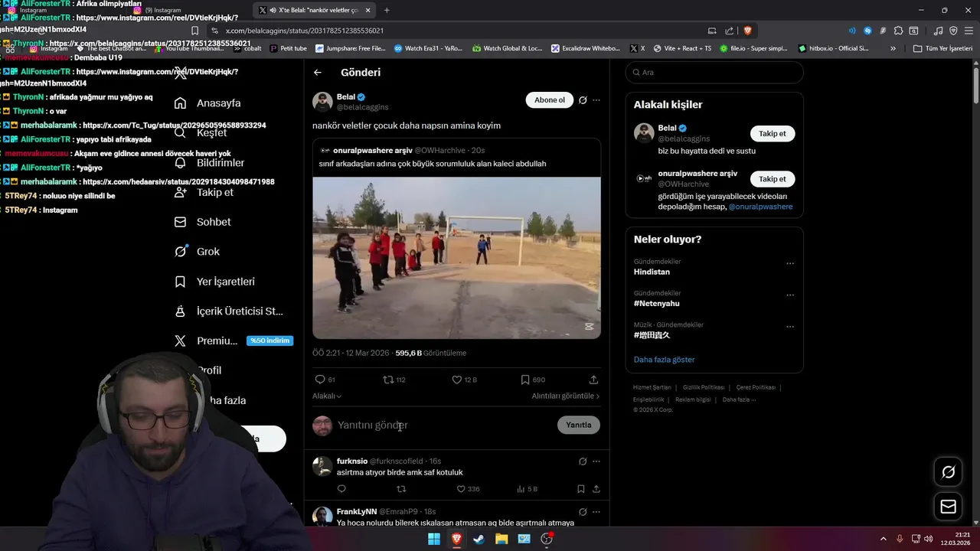
Task: Open three-dot menu on furknsio's reply
Action: (x=596, y=461)
